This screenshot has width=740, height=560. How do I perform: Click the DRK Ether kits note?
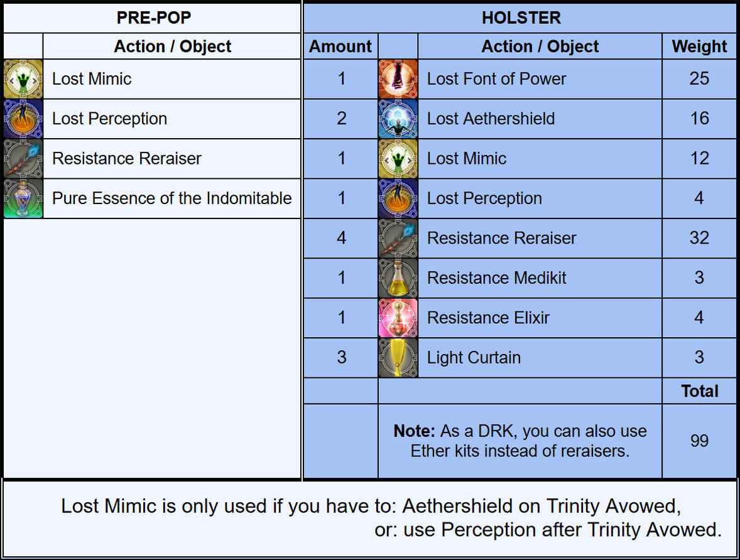coord(520,441)
